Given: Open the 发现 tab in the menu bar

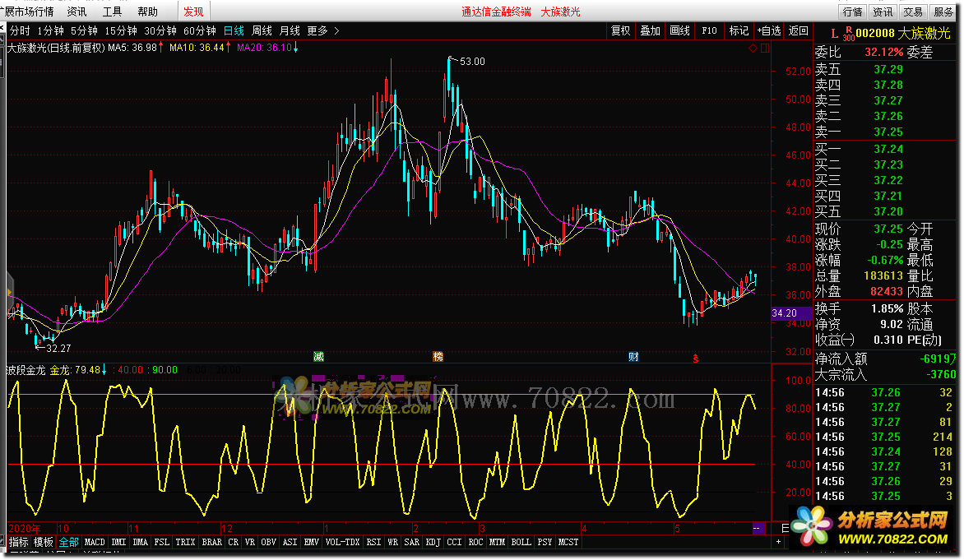Looking at the screenshot, I should click(x=193, y=12).
